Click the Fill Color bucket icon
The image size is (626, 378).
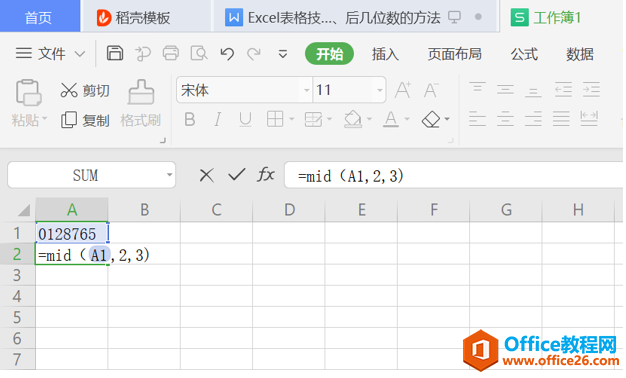pyautogui.click(x=353, y=119)
